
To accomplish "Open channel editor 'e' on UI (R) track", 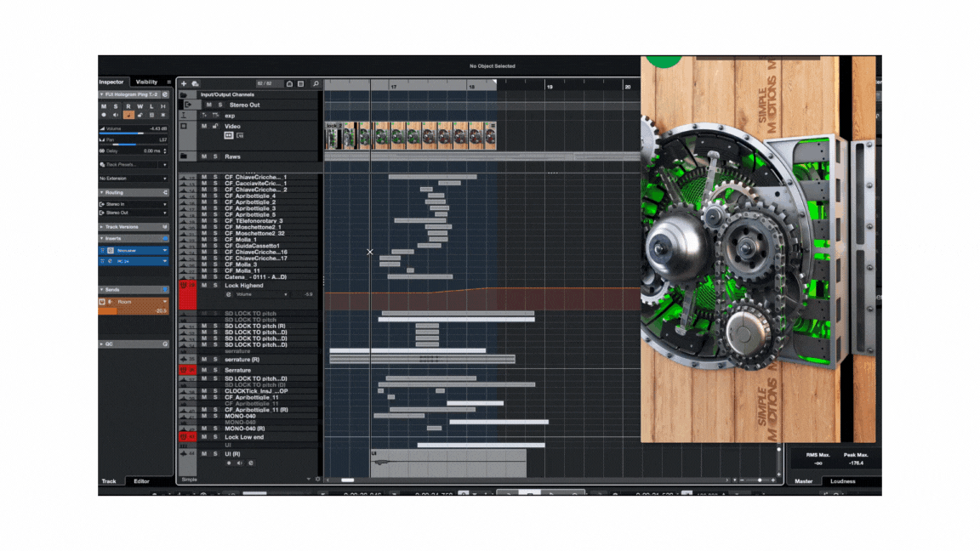I will [x=251, y=463].
